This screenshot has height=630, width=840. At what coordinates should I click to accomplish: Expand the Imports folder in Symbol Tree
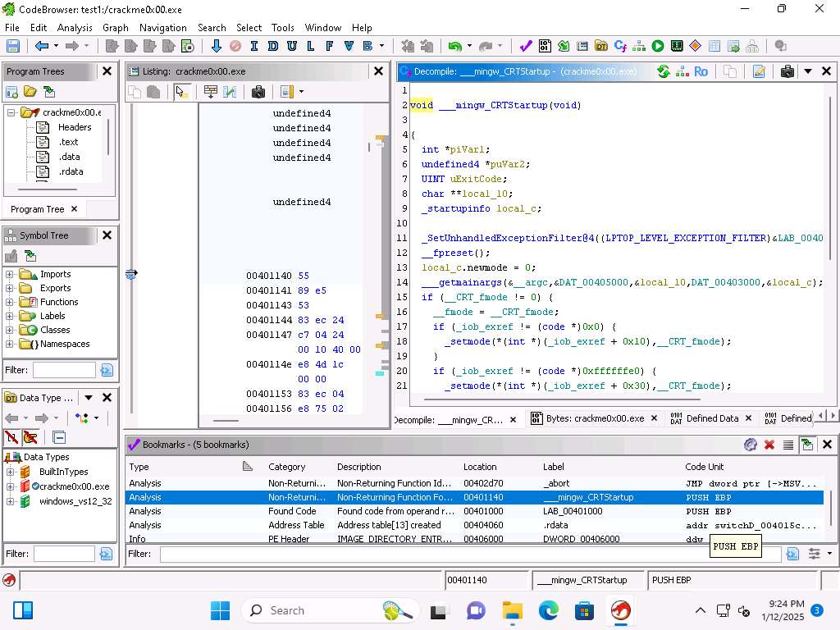(10, 274)
